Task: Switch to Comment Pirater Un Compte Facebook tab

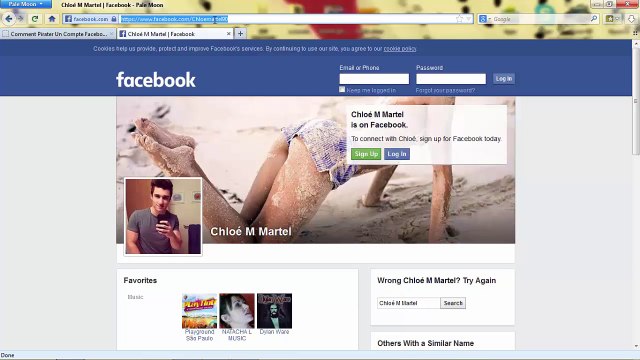Action: pos(58,34)
